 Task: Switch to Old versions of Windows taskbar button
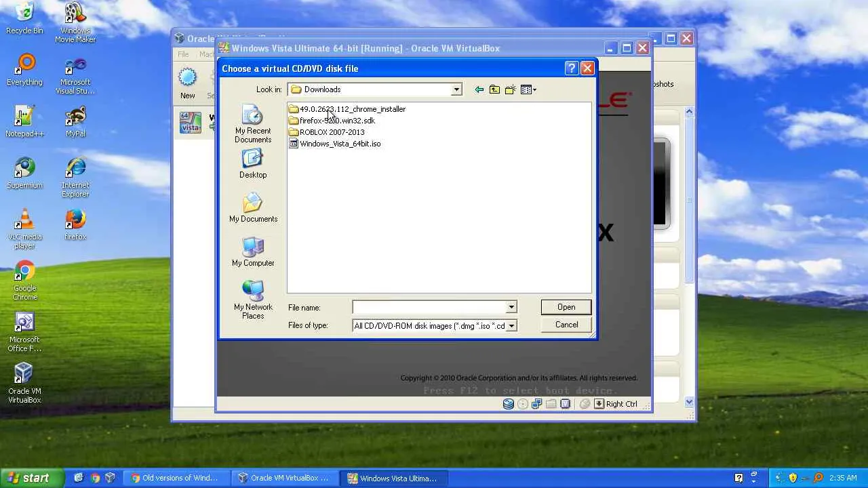[x=176, y=478]
